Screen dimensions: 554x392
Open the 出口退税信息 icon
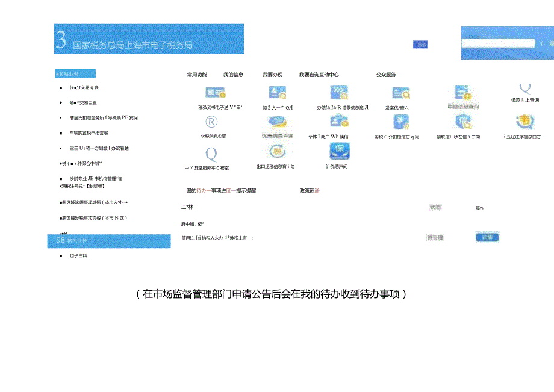pos(275,152)
